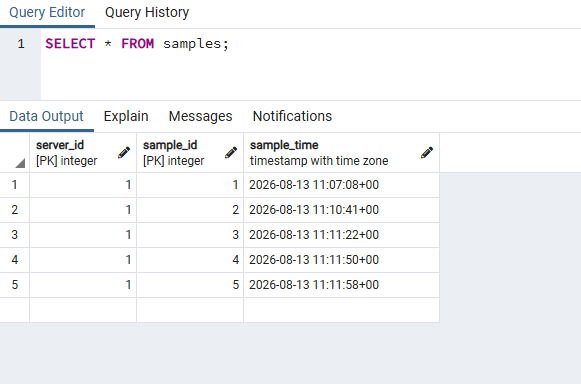Select row header 1 in results grid

point(14,185)
